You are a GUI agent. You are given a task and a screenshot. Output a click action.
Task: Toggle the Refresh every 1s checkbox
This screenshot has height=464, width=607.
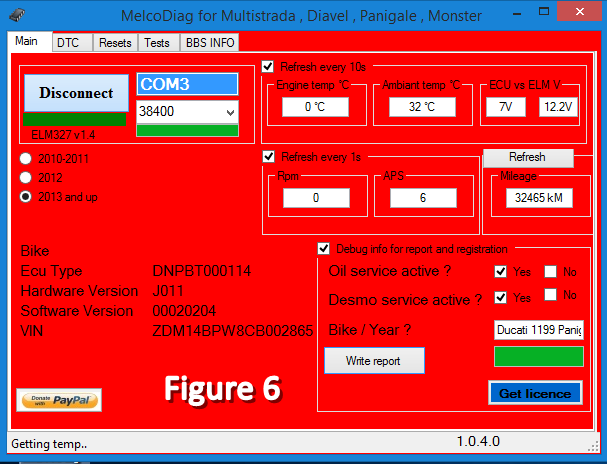[268, 156]
